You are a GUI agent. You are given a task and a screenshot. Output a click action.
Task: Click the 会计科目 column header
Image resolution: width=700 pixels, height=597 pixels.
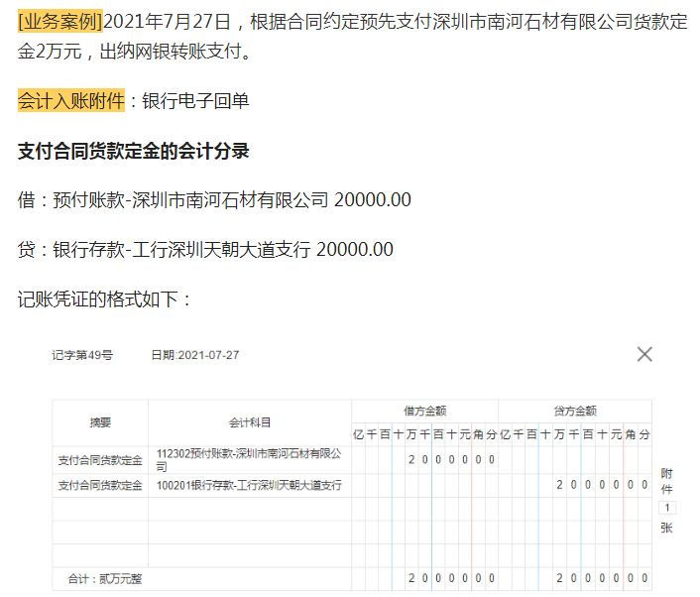coord(250,422)
